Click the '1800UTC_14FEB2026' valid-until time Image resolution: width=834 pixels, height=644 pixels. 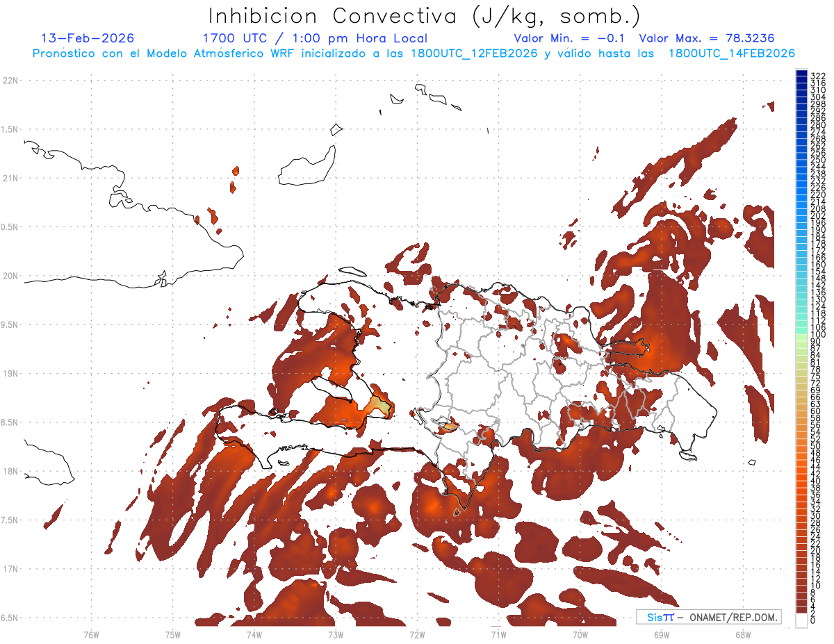[x=732, y=53]
